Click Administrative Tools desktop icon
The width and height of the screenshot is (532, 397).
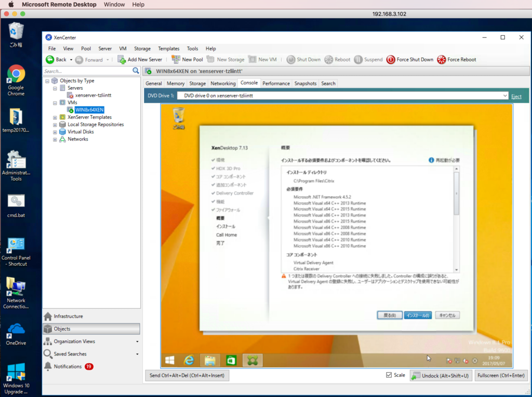[16, 166]
